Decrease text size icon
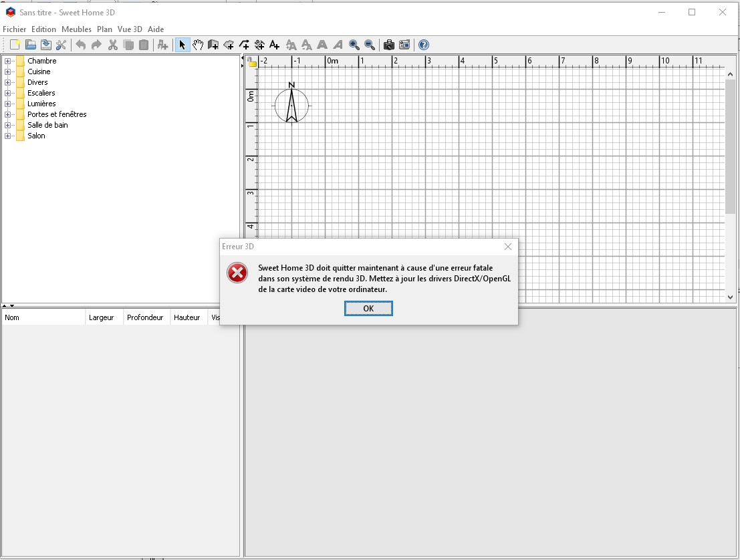The image size is (740, 560). click(307, 45)
